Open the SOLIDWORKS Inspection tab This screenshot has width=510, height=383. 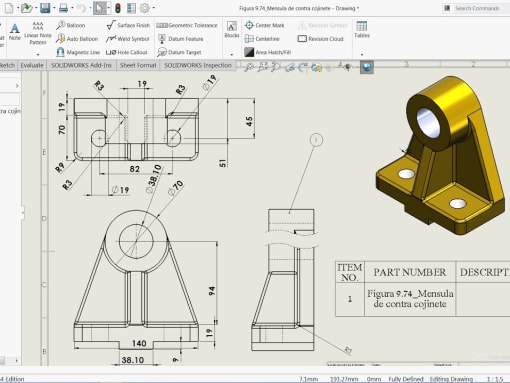tap(198, 65)
